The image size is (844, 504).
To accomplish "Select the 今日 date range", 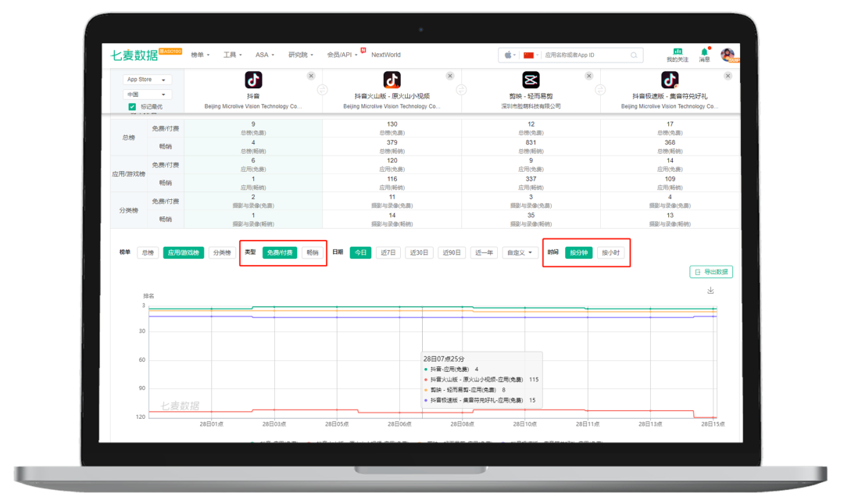I will click(360, 252).
